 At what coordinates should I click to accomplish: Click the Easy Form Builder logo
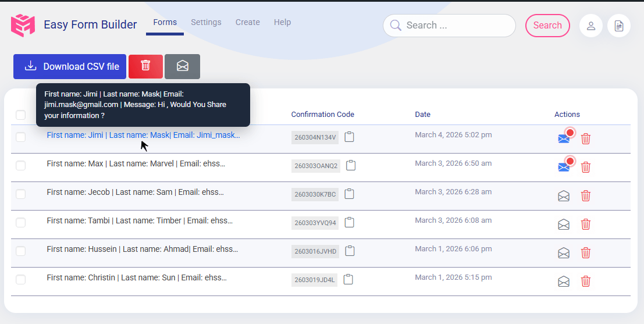tap(23, 26)
